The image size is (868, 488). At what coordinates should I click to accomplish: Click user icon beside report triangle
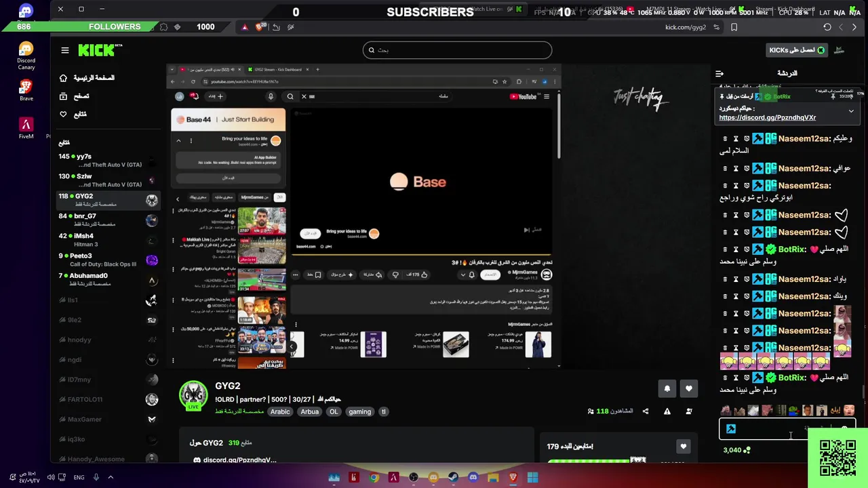689,411
